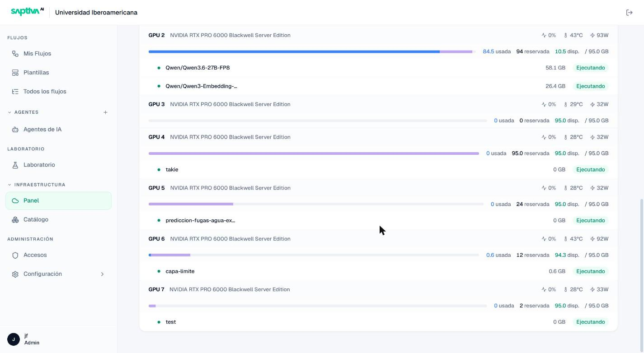644x353 pixels.
Task: Click 58.1 GB memory value
Action: point(555,68)
